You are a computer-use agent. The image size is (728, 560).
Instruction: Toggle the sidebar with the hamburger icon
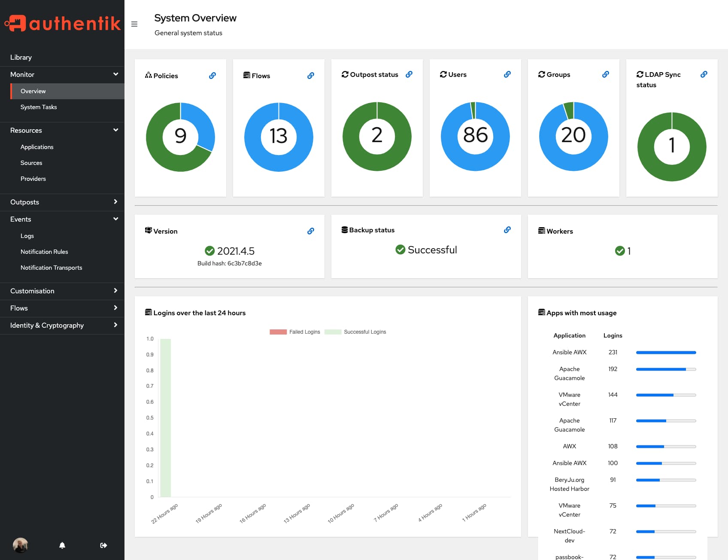[134, 24]
